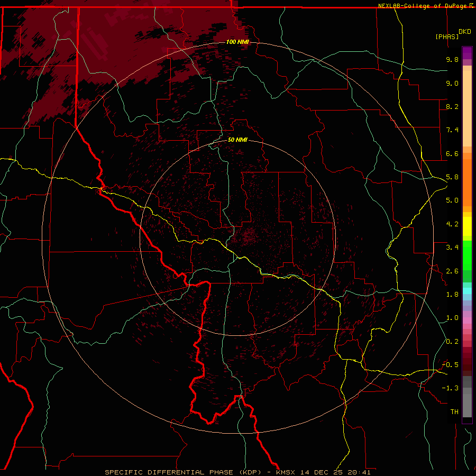476x476 pixels.
Task: Click the DKD label above the color scale
Action: click(465, 32)
